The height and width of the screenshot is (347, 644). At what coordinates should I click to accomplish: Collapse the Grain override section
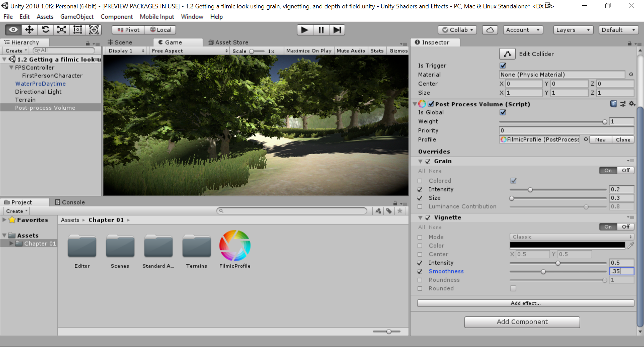420,161
